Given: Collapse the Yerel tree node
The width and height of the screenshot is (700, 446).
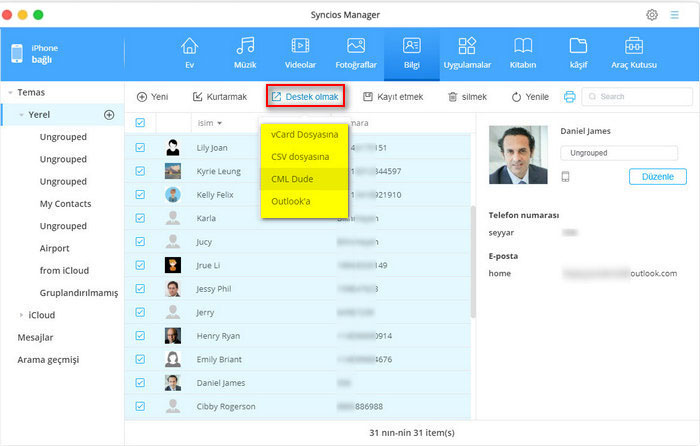Looking at the screenshot, I should [x=21, y=115].
